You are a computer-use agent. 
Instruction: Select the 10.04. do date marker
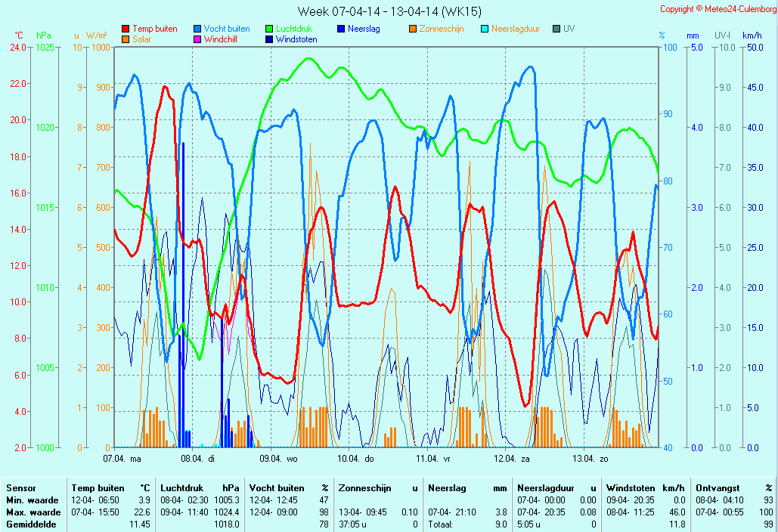pyautogui.click(x=355, y=459)
